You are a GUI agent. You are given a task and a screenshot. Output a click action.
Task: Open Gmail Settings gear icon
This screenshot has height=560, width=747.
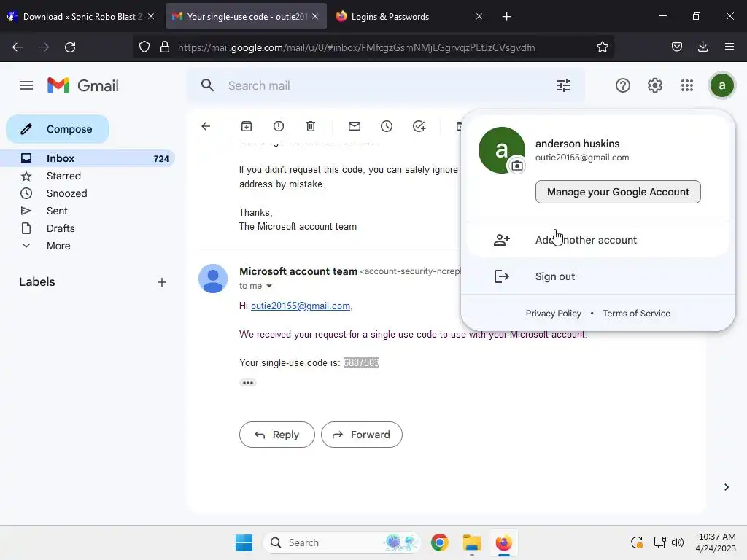tap(654, 86)
